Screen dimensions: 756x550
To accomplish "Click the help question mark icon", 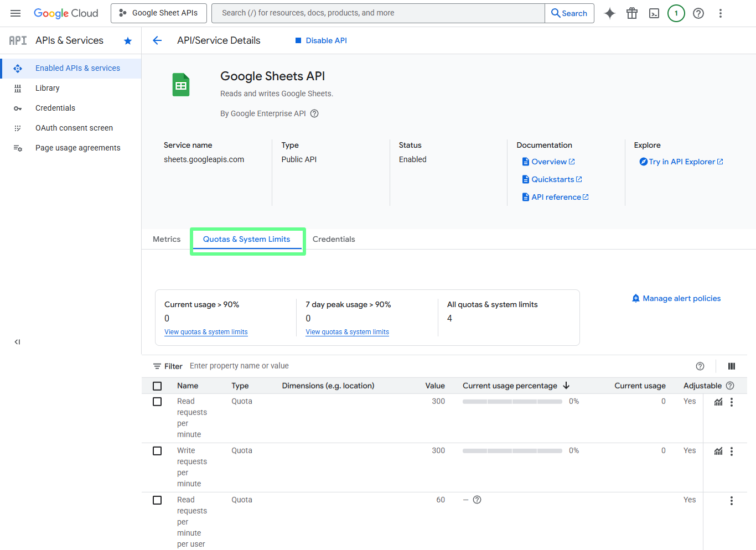I will point(698,13).
